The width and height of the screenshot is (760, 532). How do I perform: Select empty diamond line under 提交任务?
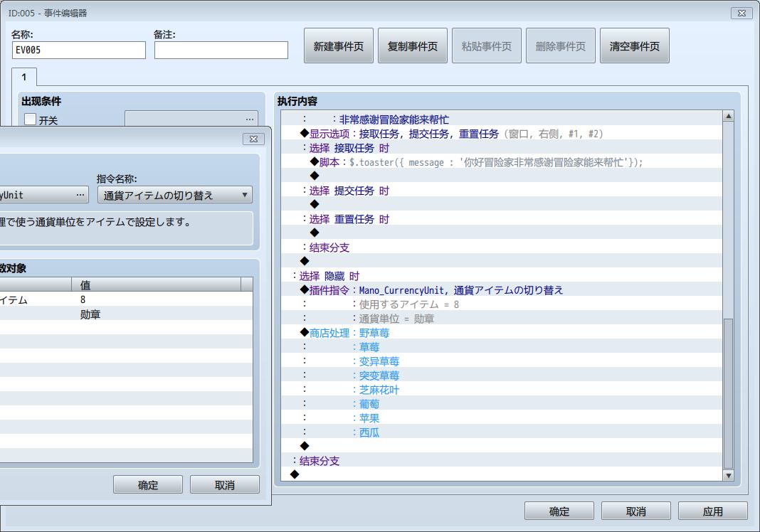point(502,204)
